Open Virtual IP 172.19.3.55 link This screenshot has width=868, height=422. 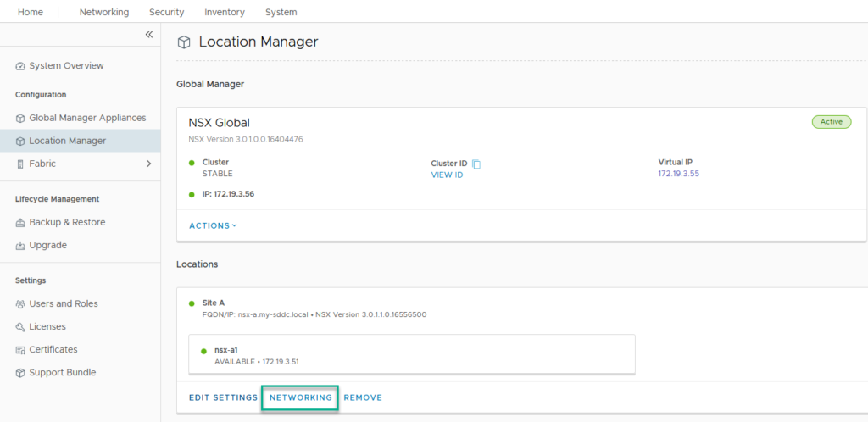[x=679, y=174]
